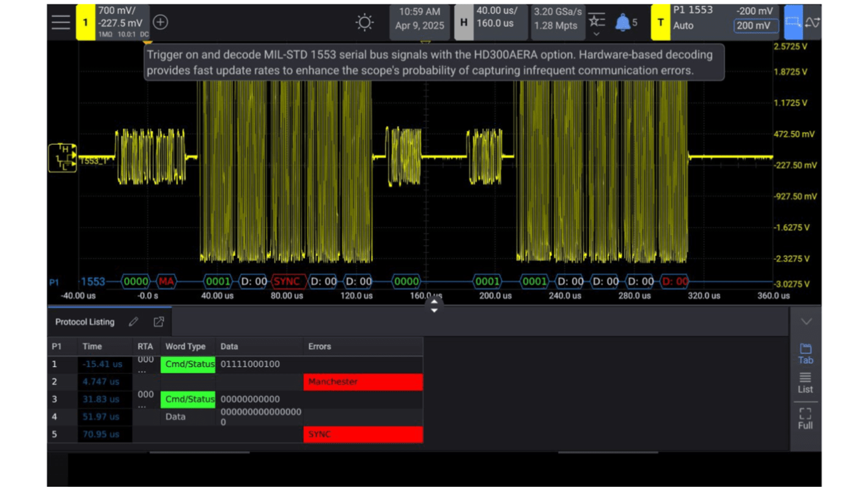Select the 200 mV trigger level field
The height and width of the screenshot is (488, 868).
[756, 26]
